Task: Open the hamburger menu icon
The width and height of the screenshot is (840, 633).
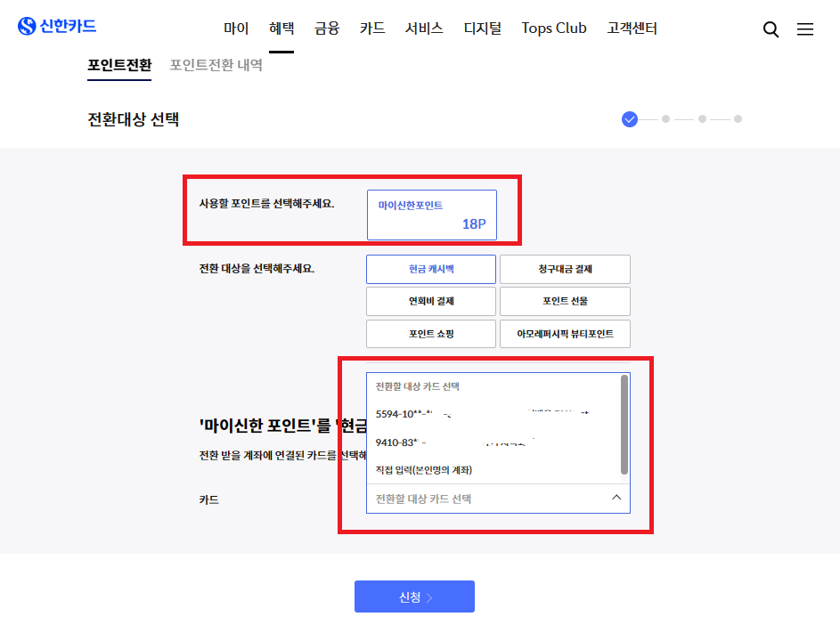Action: pyautogui.click(x=805, y=28)
